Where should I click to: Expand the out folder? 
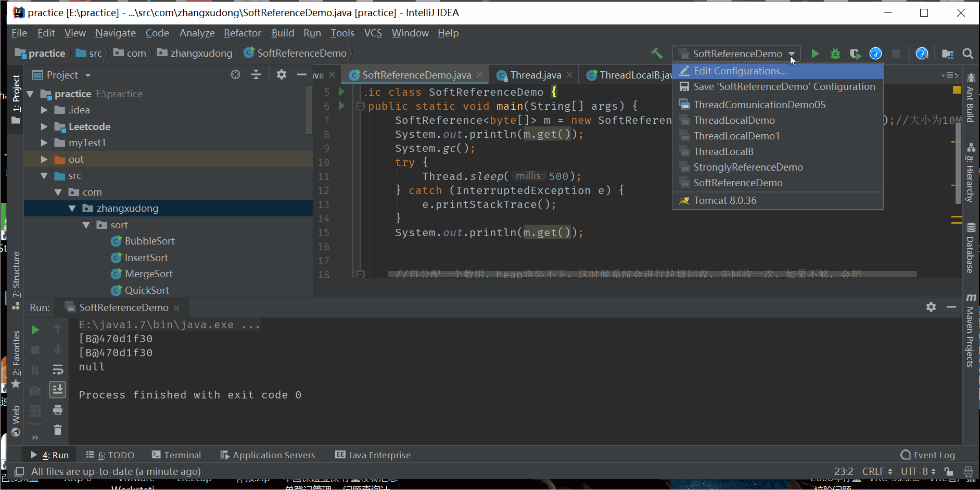pos(44,159)
